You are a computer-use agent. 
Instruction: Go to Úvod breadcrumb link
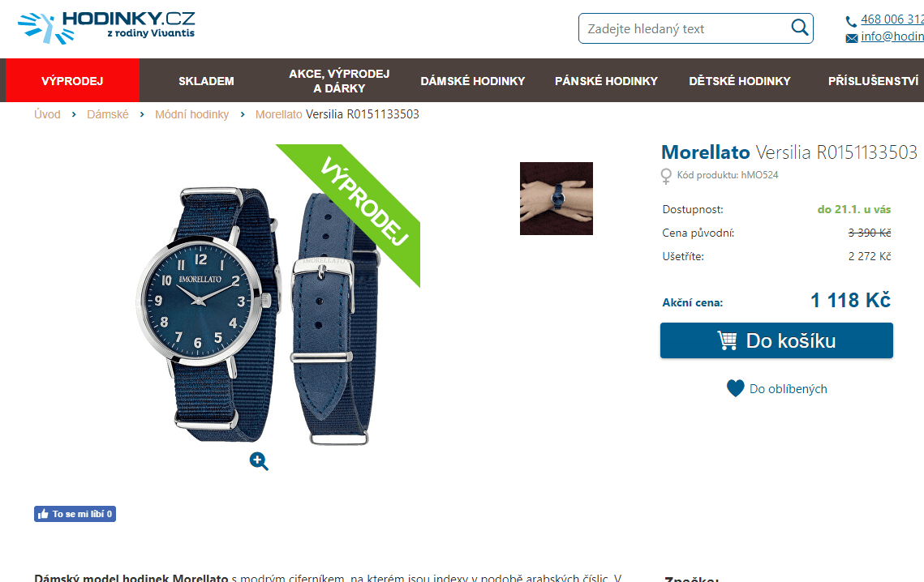(x=47, y=114)
